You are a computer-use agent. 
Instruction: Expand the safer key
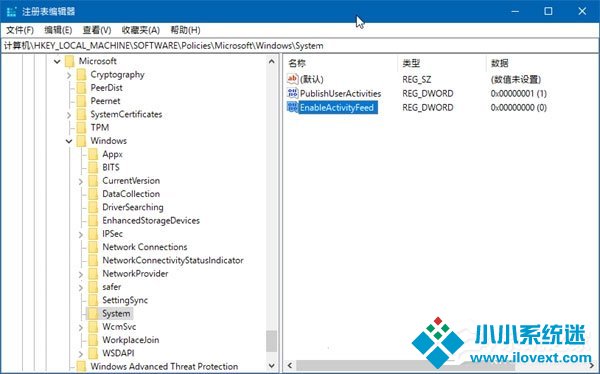(81, 287)
